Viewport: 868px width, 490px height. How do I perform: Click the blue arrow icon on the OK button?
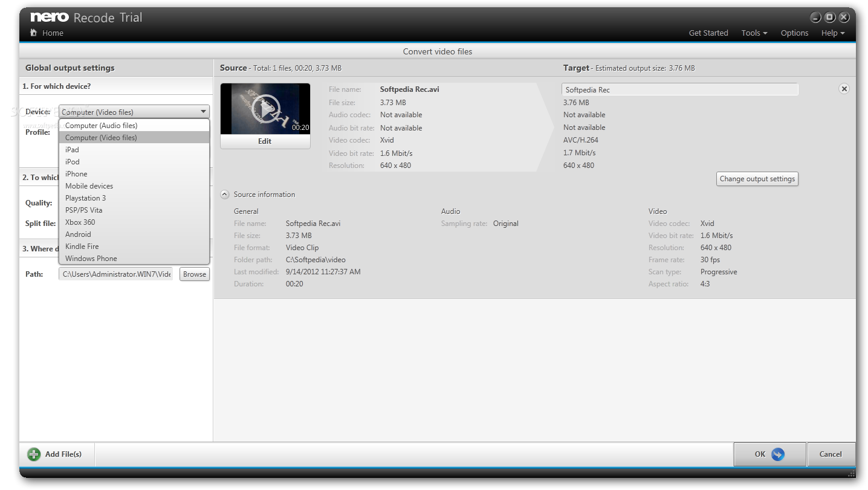tap(778, 454)
